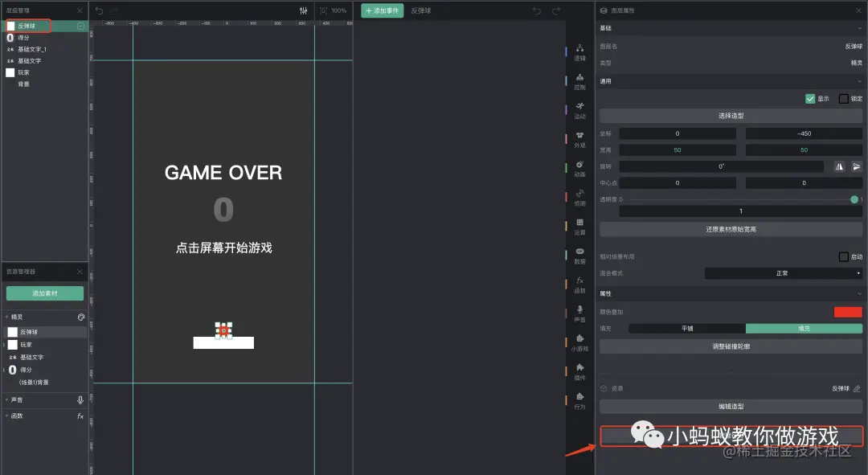Open the 外观 (appearance) block category

[579, 140]
